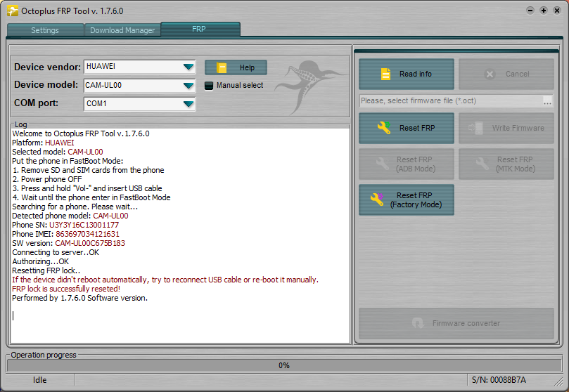Switch to the Download Manager tab
The image size is (569, 392).
click(x=122, y=30)
